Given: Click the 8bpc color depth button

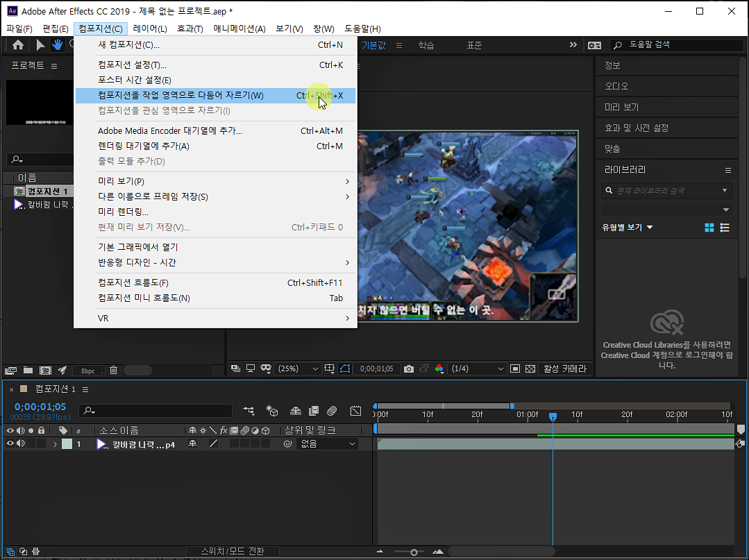Looking at the screenshot, I should [88, 371].
